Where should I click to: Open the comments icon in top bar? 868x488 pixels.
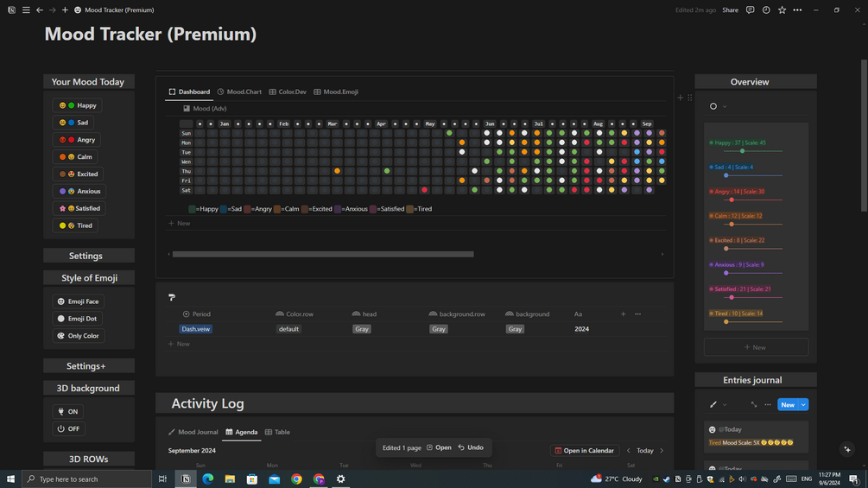750,10
